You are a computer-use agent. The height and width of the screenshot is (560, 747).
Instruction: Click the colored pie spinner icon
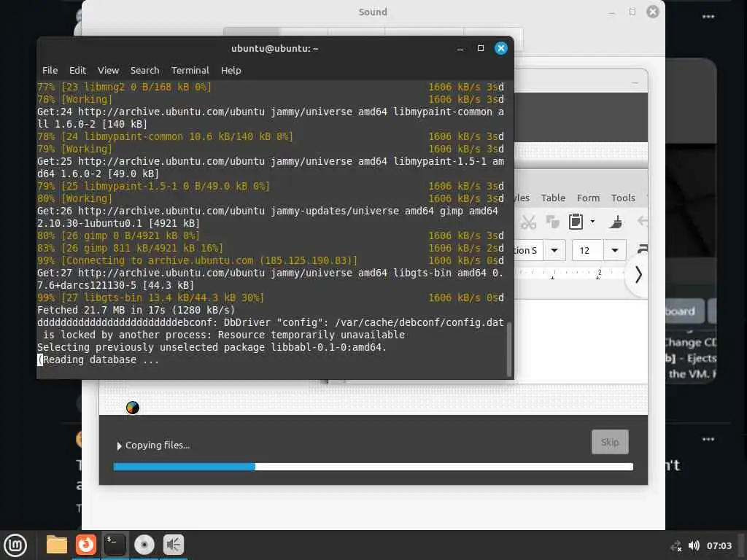133,408
